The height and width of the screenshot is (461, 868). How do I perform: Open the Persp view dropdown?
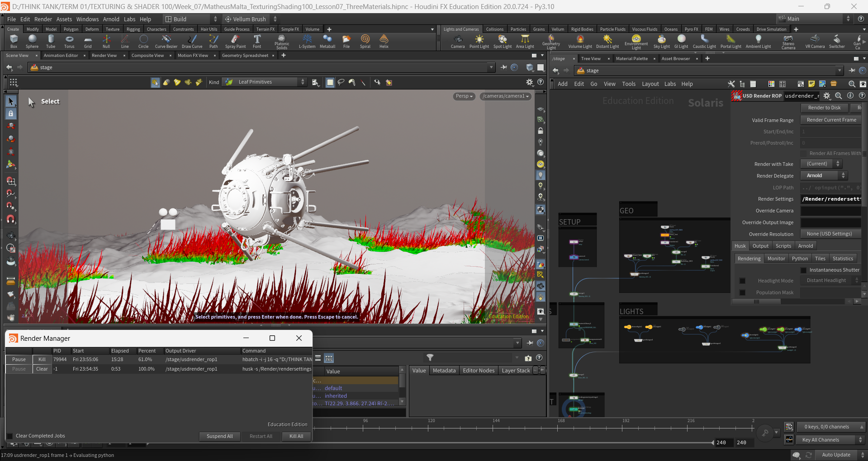(464, 96)
